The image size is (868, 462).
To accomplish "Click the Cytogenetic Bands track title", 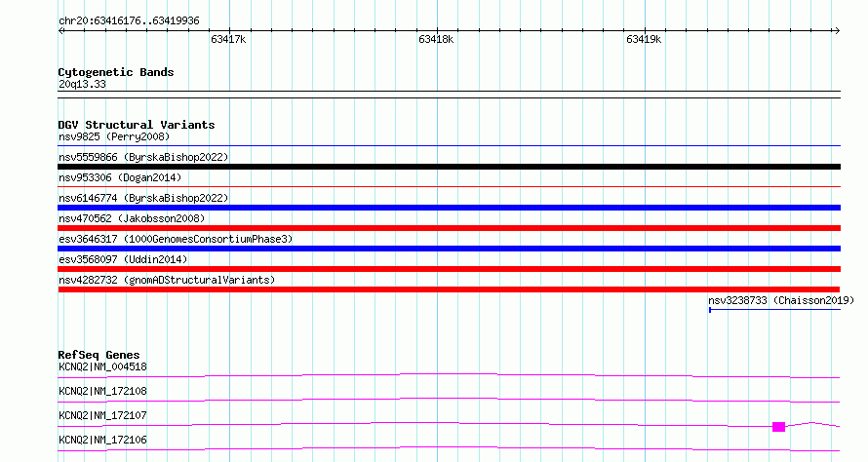I will [116, 72].
